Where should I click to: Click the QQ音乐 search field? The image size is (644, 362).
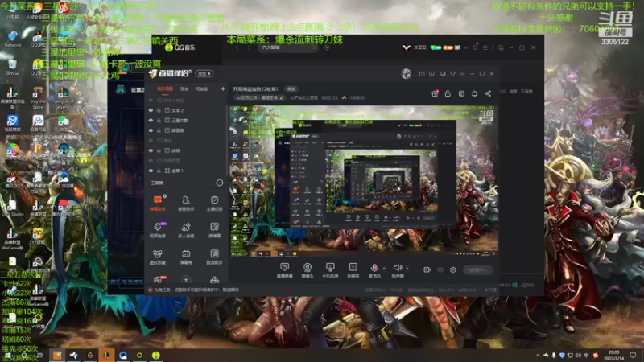point(287,47)
